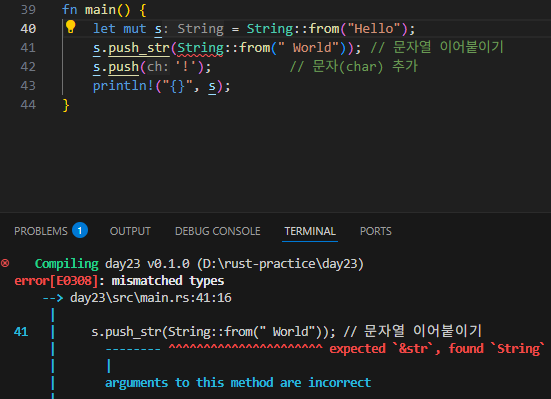Open the PROBLEMS panel tab

click(x=41, y=231)
